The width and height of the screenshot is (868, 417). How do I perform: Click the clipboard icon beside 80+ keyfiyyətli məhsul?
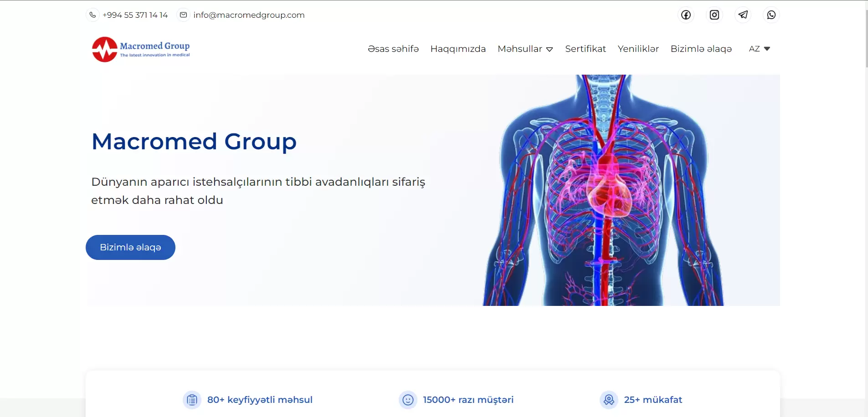[192, 400]
